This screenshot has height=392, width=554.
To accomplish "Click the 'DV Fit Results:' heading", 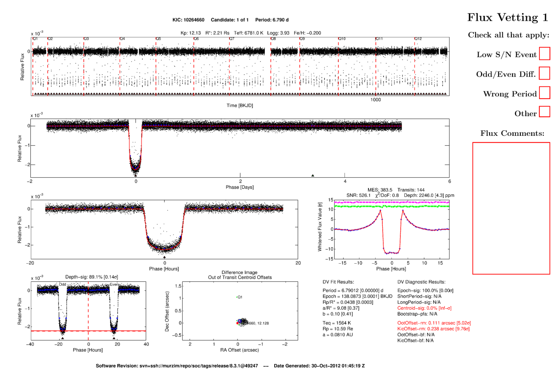I will point(338,282).
